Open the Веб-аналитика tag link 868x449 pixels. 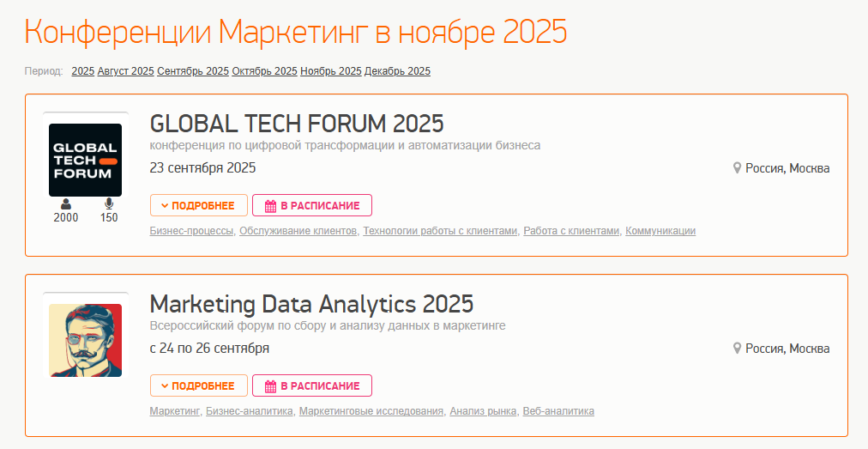point(558,411)
